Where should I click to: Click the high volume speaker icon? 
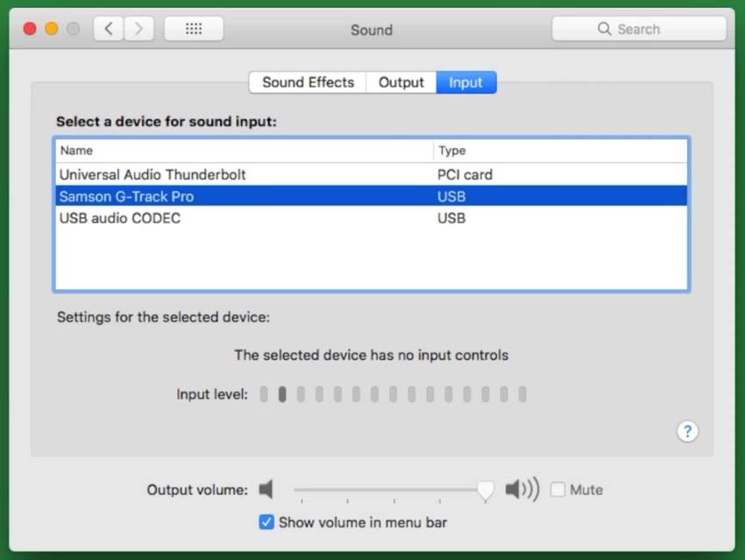click(x=522, y=489)
